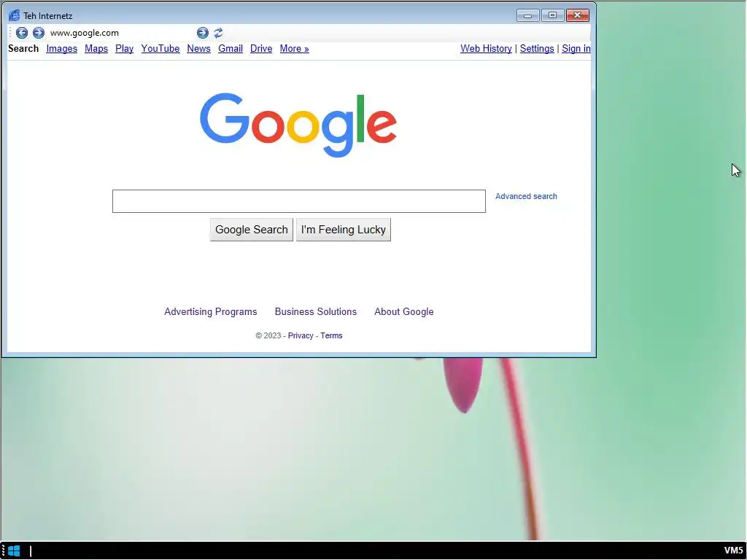Maximize the Teh Internetz window

553,16
